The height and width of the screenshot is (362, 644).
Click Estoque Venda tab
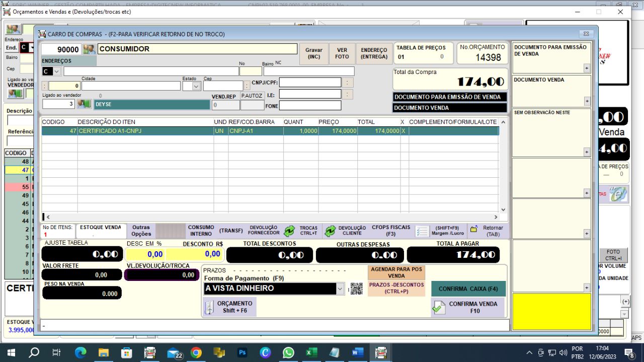pos(101,231)
